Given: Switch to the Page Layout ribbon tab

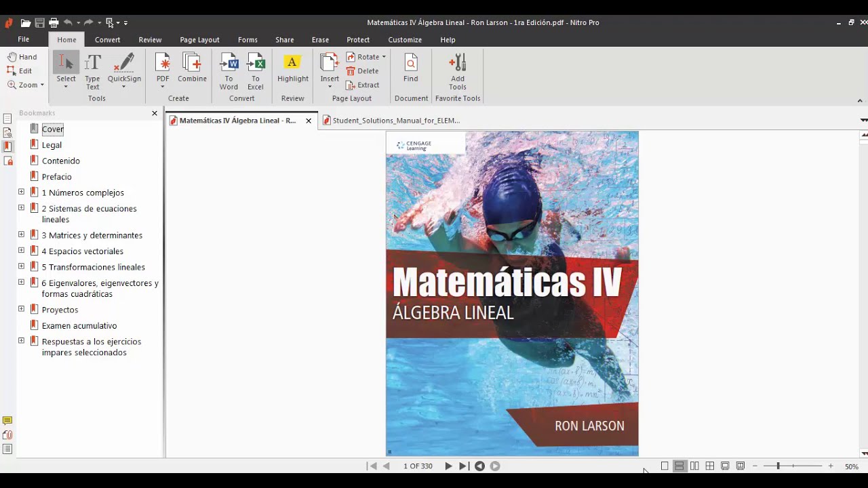Looking at the screenshot, I should 199,40.
